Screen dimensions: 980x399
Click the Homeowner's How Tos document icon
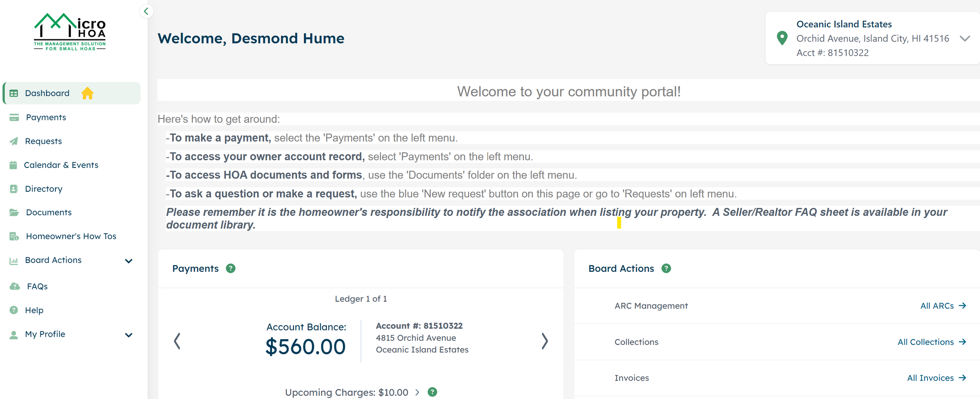coord(14,236)
